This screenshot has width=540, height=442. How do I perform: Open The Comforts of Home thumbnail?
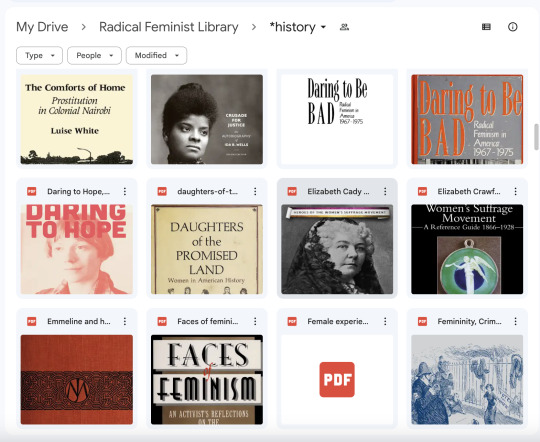[x=76, y=119]
